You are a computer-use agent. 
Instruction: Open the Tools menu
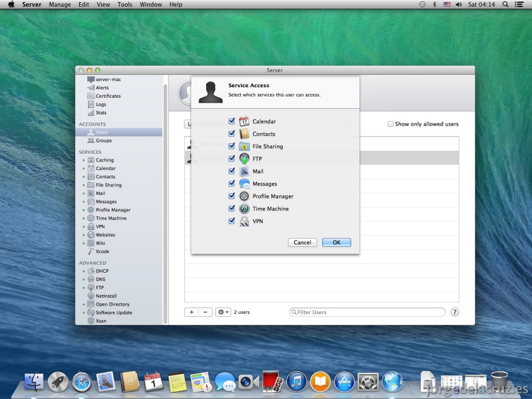125,4
